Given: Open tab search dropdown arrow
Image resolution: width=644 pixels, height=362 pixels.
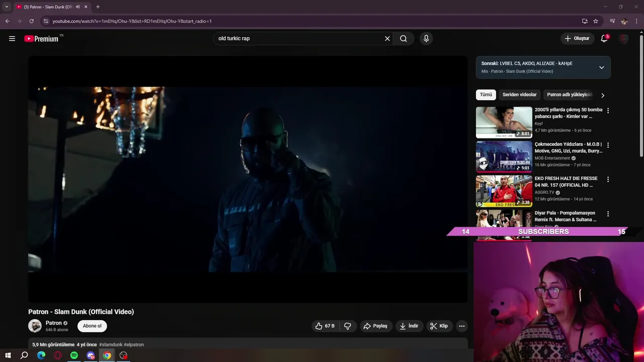Looking at the screenshot, I should (x=7, y=7).
